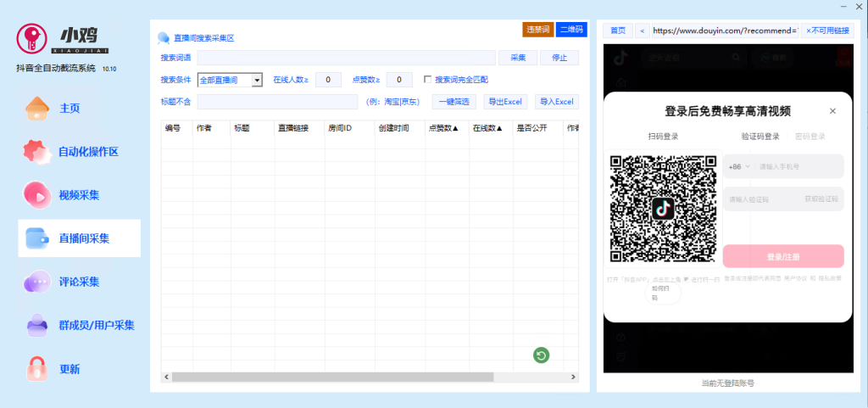Sort by the 点赞数▲ column header
Screen dimensions: 868x408
[x=447, y=128]
